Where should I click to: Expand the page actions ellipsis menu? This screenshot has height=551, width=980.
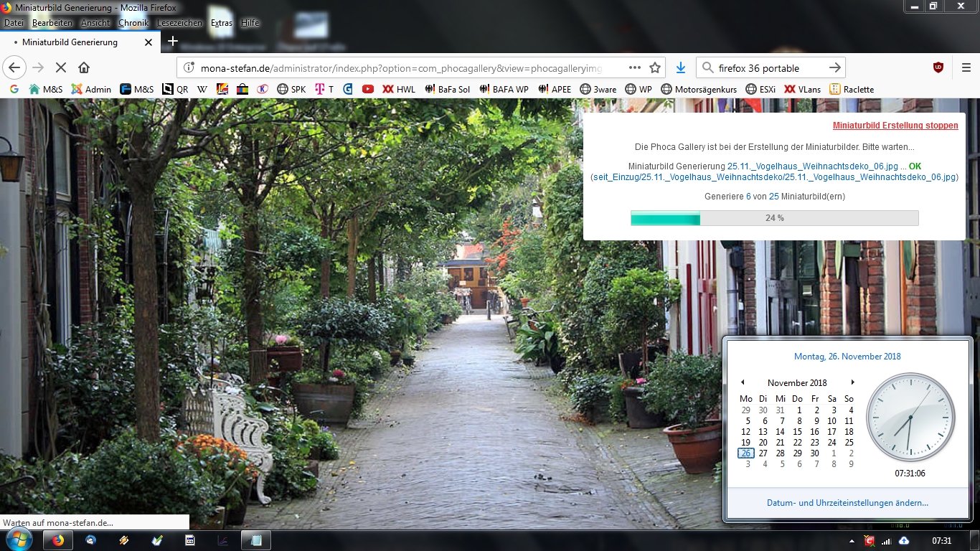pos(634,67)
